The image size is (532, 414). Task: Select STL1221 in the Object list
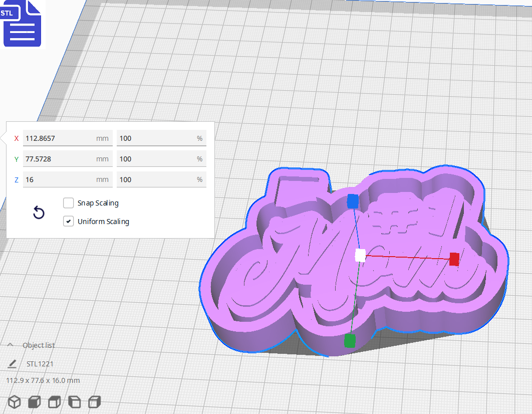coord(40,363)
